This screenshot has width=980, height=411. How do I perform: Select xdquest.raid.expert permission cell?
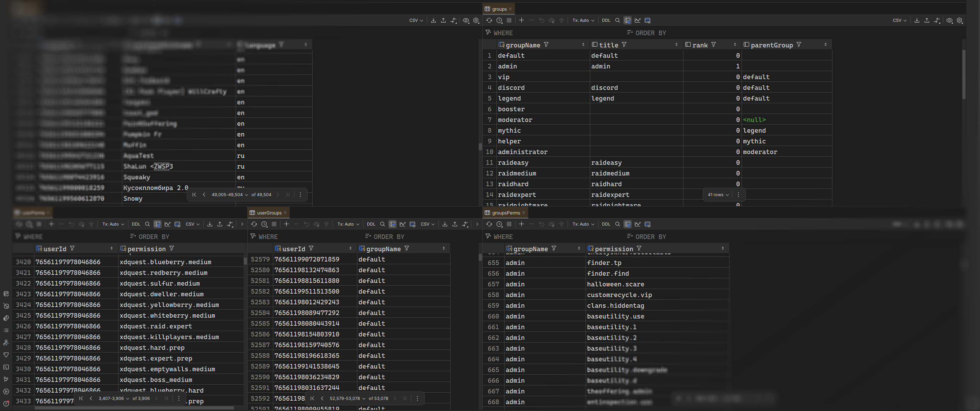(180, 326)
